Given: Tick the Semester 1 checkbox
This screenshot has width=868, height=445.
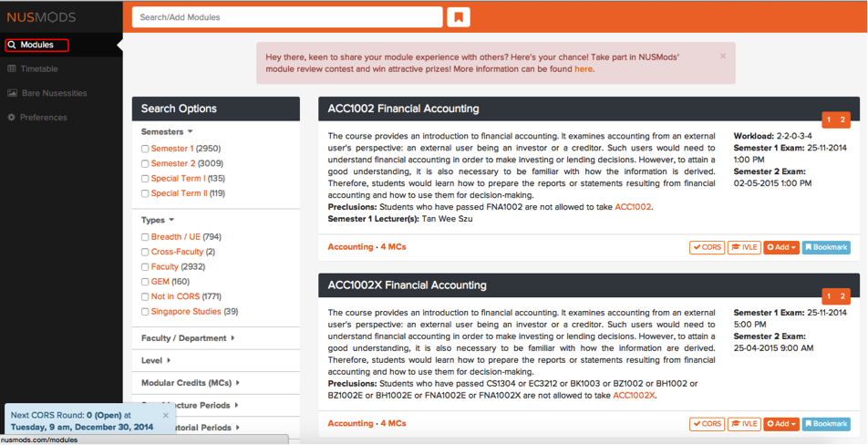Looking at the screenshot, I should tap(145, 149).
